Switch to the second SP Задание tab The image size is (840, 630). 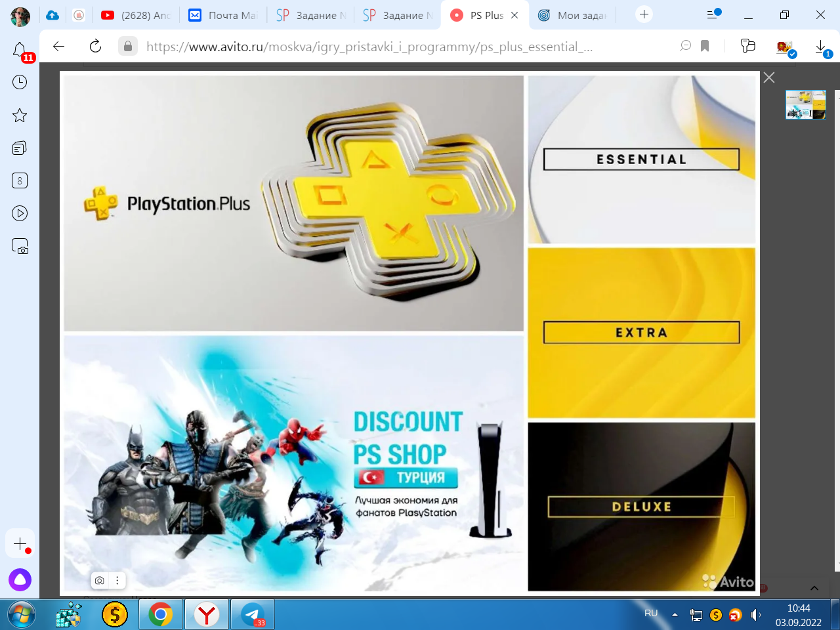click(397, 15)
